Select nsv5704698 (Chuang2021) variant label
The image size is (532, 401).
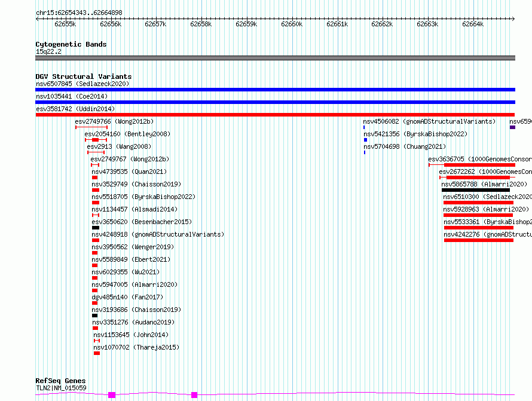click(x=405, y=146)
